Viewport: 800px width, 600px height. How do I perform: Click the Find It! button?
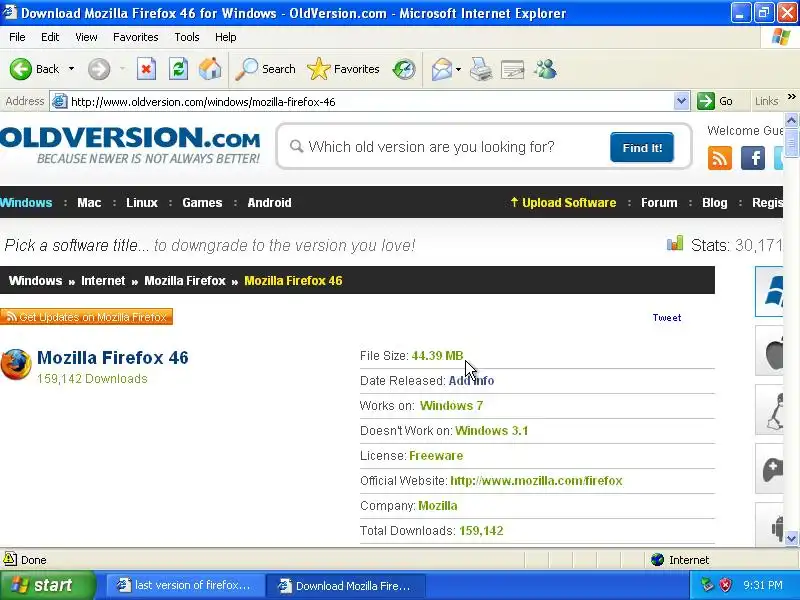click(642, 147)
